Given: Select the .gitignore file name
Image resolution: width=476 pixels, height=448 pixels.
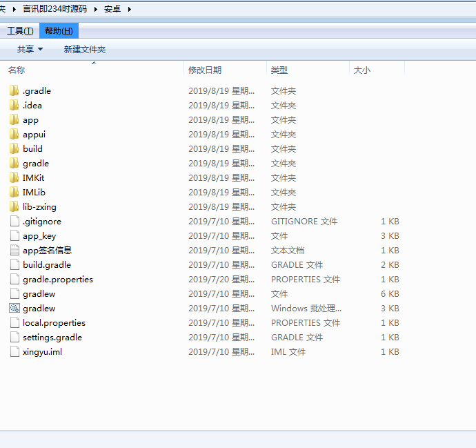Looking at the screenshot, I should (42, 222).
